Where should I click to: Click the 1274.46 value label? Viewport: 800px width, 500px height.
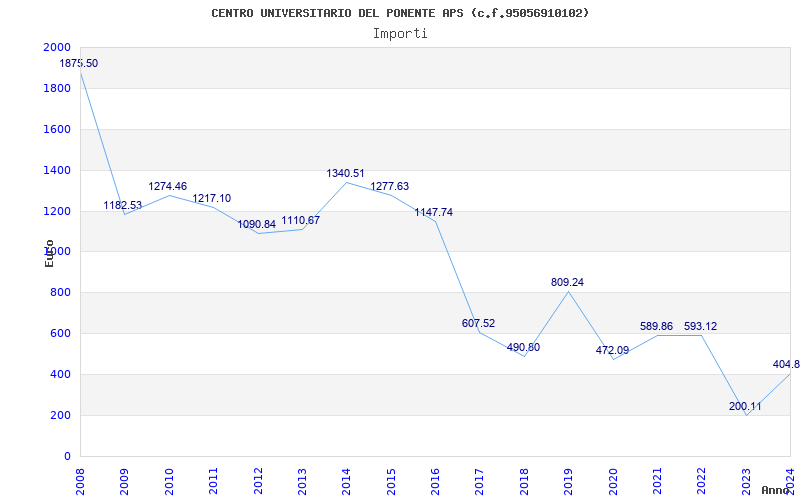coord(167,187)
